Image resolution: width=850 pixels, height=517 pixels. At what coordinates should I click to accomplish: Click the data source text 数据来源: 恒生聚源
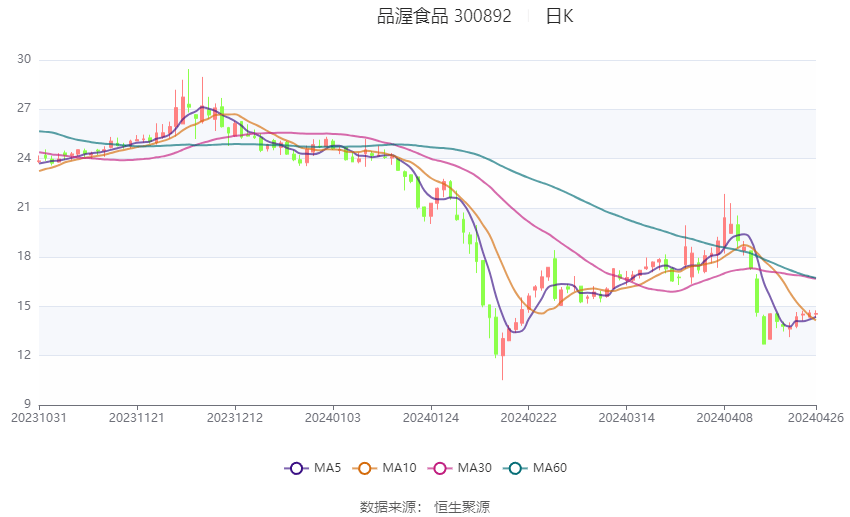[x=425, y=507]
